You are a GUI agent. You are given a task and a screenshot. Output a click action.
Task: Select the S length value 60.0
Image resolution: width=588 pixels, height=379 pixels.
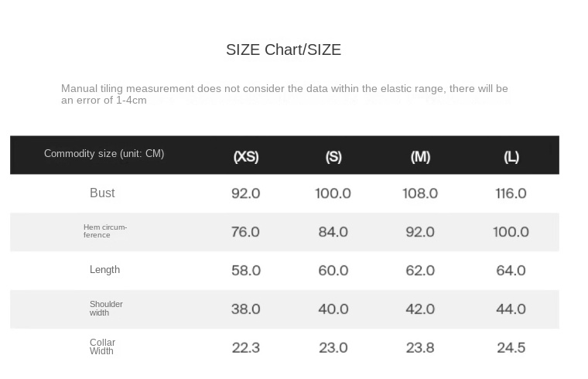333,271
